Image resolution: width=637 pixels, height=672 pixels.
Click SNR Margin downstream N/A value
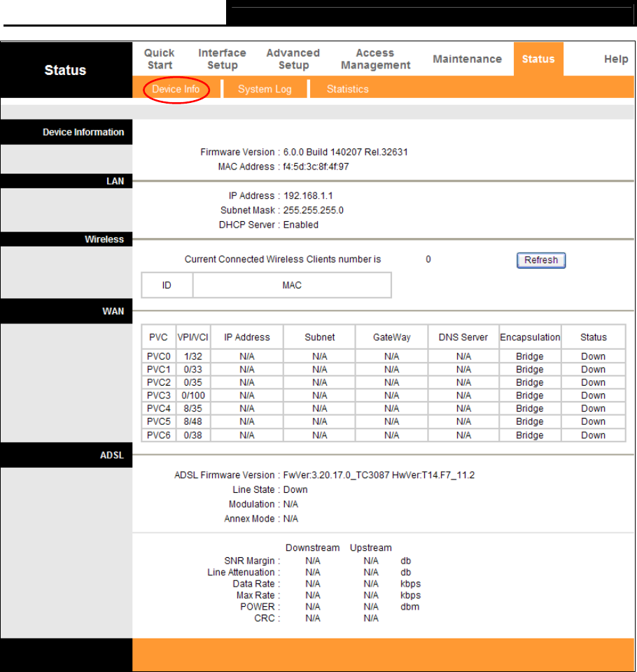(313, 561)
